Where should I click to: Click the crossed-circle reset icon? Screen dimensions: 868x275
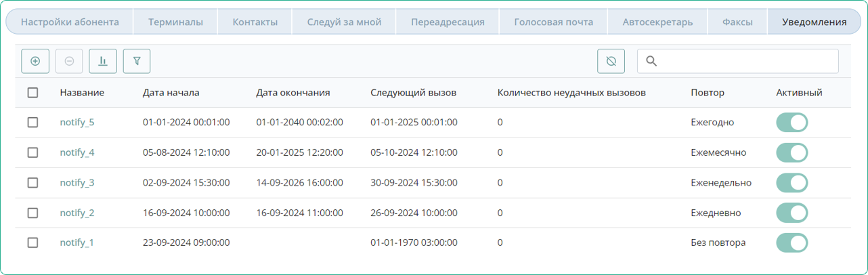611,61
